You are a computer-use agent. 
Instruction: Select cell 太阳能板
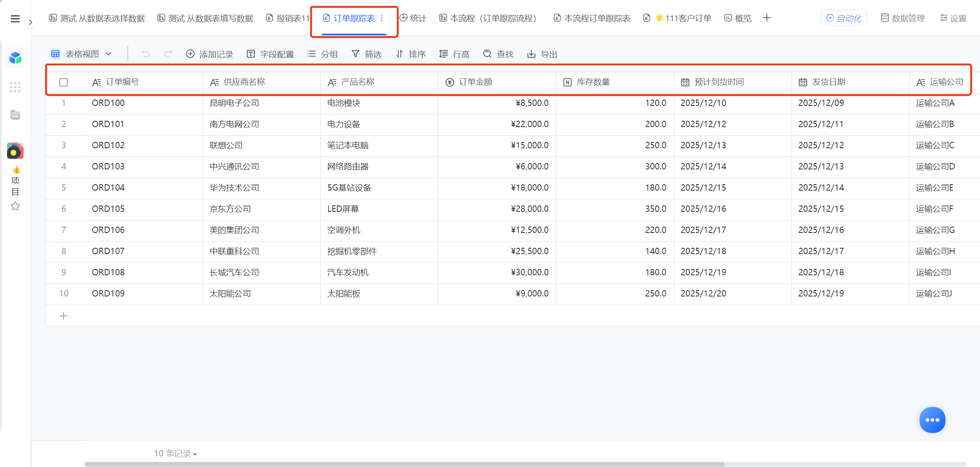coord(379,294)
